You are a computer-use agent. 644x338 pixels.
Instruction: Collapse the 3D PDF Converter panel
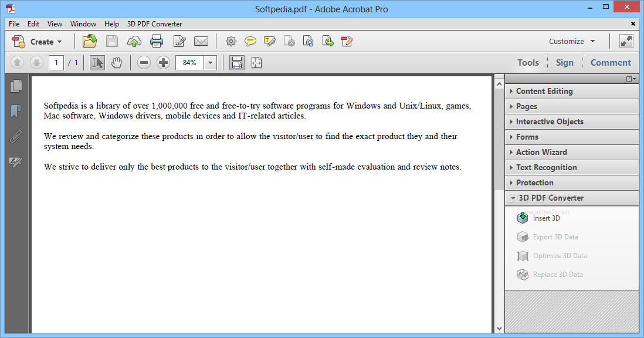point(572,198)
